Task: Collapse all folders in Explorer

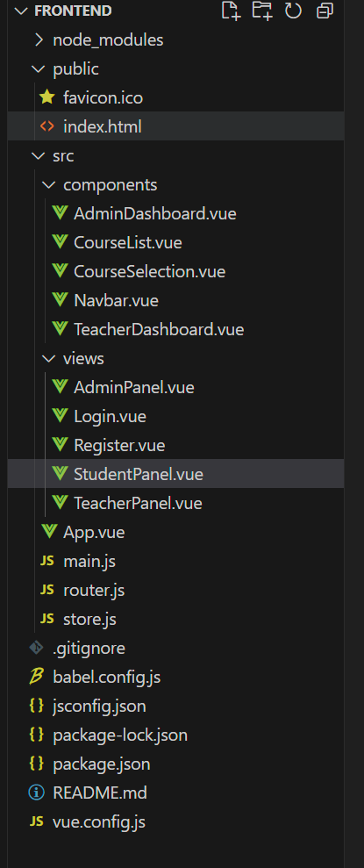Action: (x=325, y=11)
